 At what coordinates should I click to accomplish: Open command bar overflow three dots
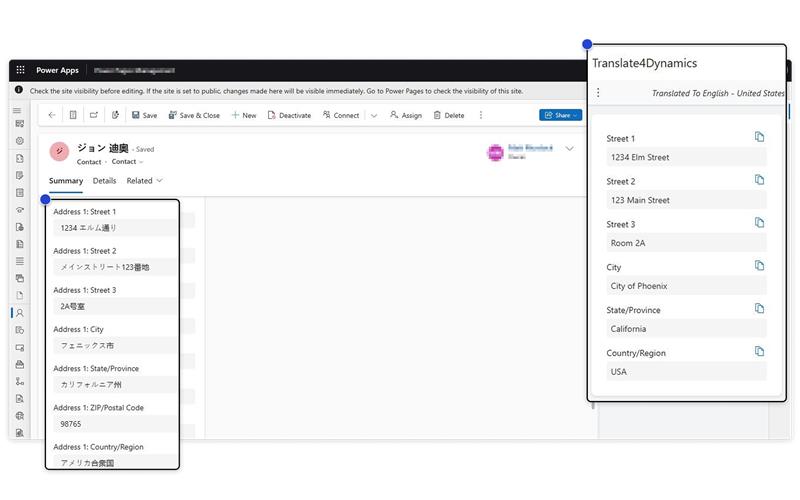tap(481, 115)
